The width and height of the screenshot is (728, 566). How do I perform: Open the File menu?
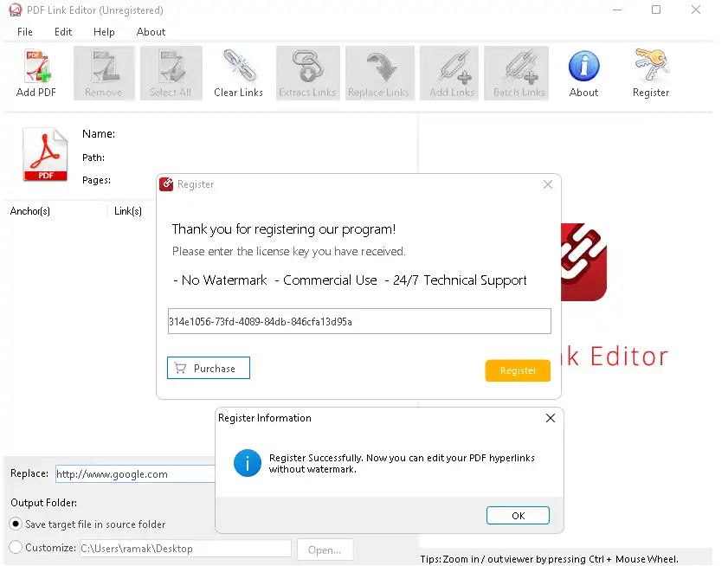click(25, 32)
